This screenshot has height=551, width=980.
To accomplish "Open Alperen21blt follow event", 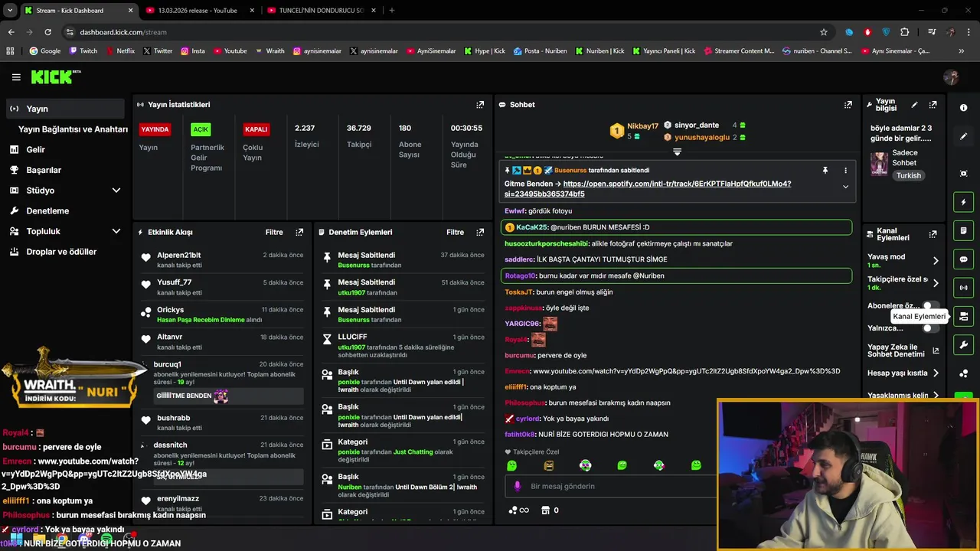I will tap(222, 260).
